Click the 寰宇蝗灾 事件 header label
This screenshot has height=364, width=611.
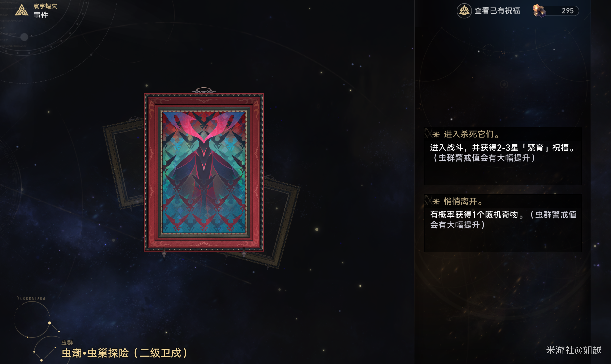(45, 11)
